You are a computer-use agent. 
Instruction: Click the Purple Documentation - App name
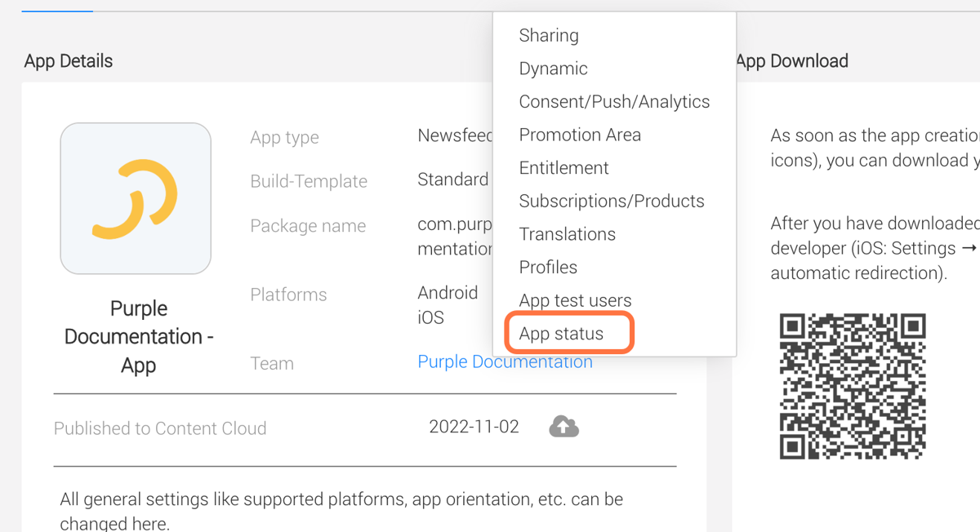click(138, 337)
